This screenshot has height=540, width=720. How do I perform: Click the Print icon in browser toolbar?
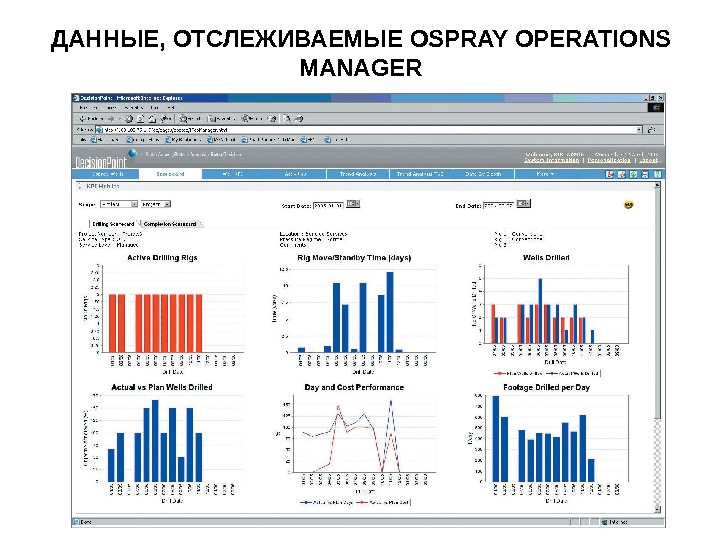299,118
